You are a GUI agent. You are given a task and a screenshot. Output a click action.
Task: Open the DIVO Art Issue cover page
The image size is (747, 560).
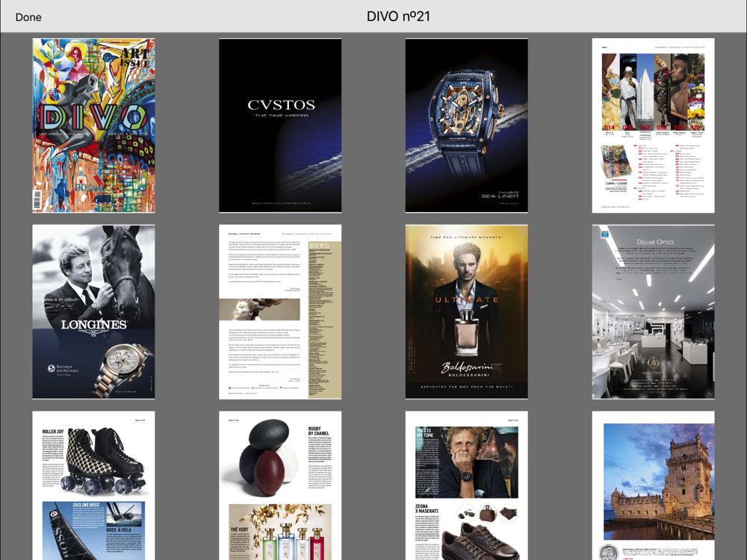pos(93,125)
